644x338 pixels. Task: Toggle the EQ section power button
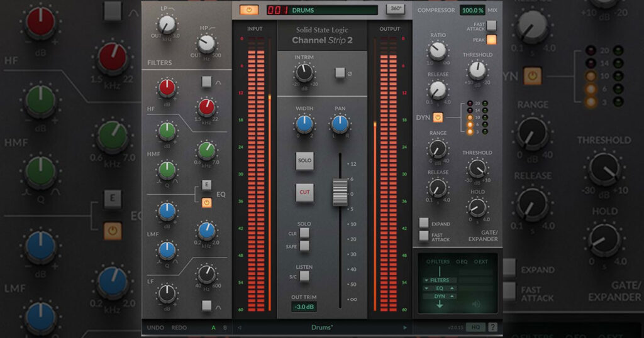coord(206,203)
